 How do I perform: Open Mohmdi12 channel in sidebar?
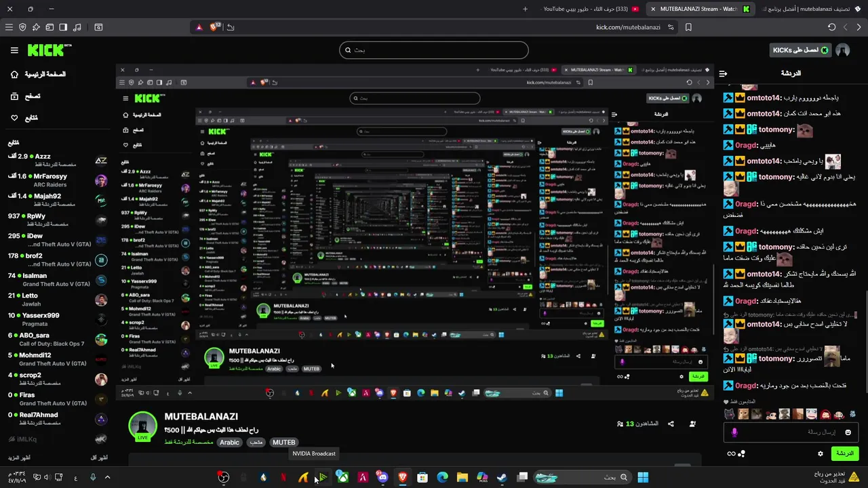pos(58,359)
